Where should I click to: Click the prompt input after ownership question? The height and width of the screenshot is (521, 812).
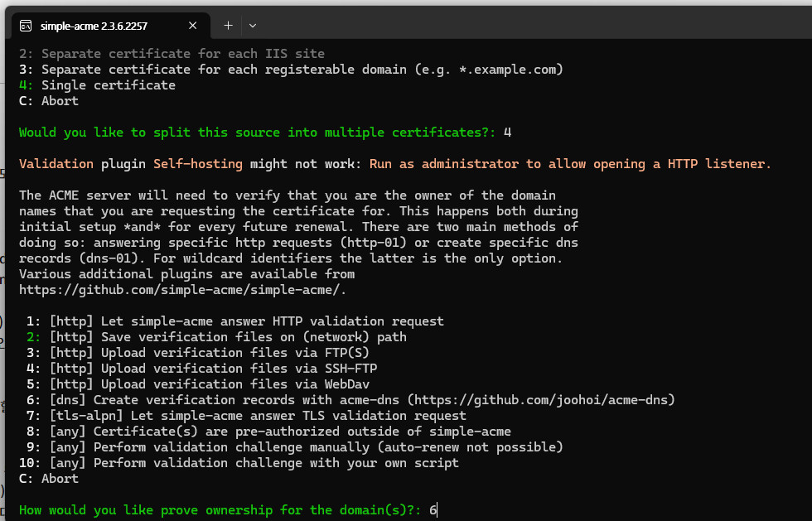coord(433,510)
